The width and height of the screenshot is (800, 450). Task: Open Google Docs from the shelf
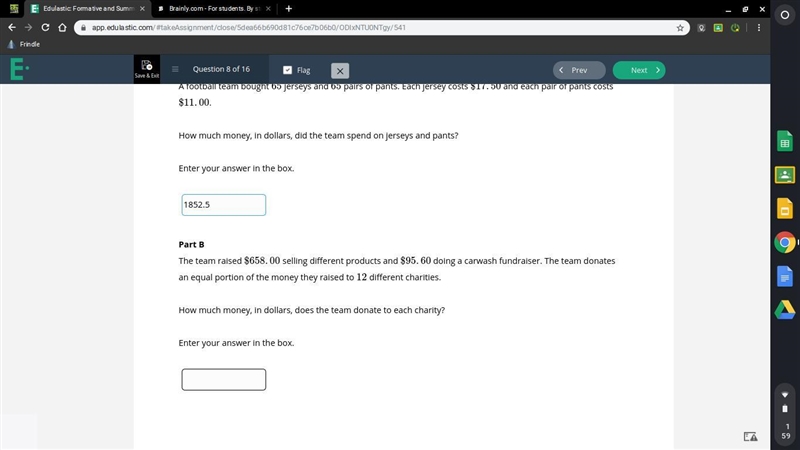click(x=785, y=276)
